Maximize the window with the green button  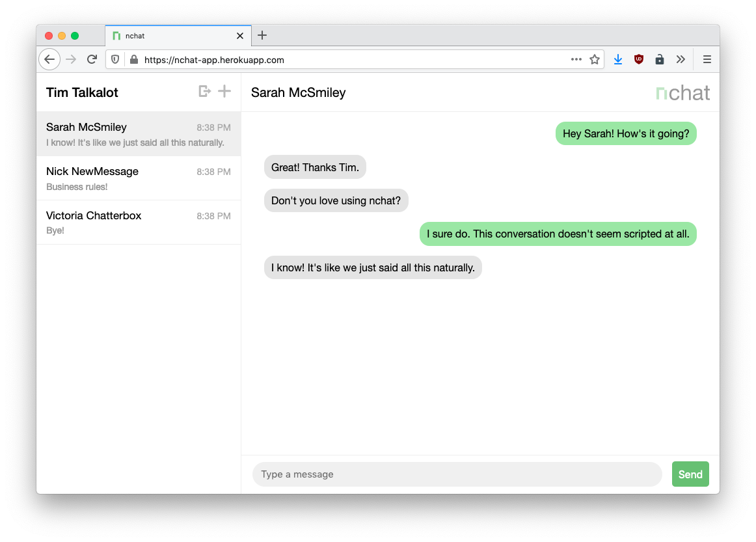click(75, 36)
